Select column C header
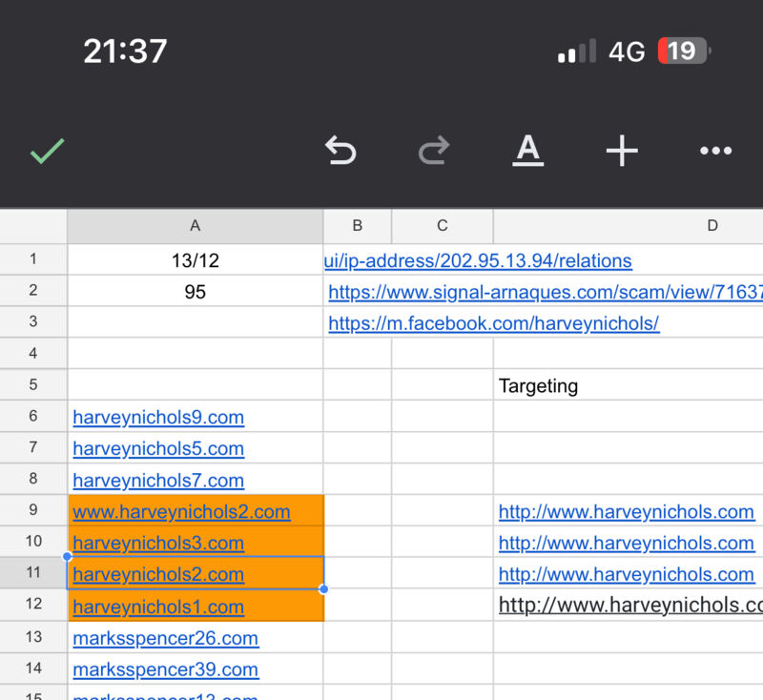This screenshot has width=763, height=700. click(x=442, y=226)
